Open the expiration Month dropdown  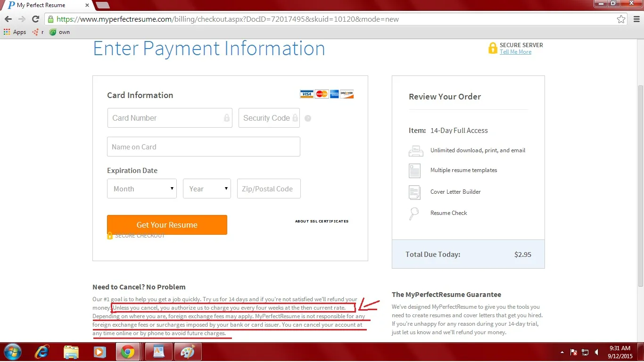(x=142, y=189)
